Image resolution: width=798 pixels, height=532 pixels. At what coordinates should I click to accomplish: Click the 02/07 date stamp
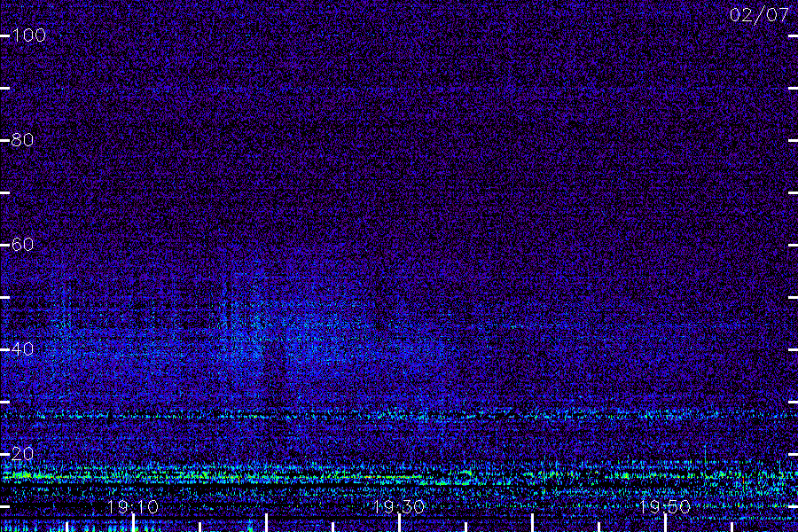(x=759, y=15)
